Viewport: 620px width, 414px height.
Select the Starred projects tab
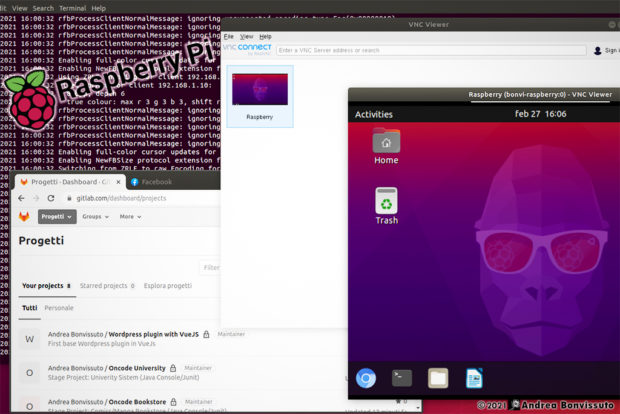point(107,285)
